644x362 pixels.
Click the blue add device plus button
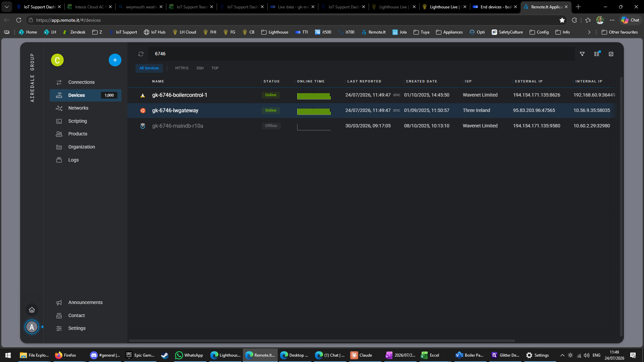tap(115, 60)
